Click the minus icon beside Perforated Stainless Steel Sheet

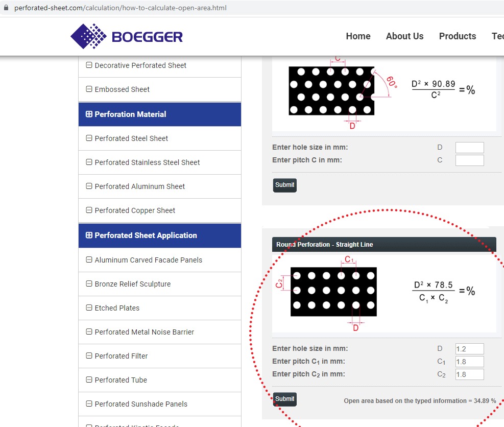89,162
